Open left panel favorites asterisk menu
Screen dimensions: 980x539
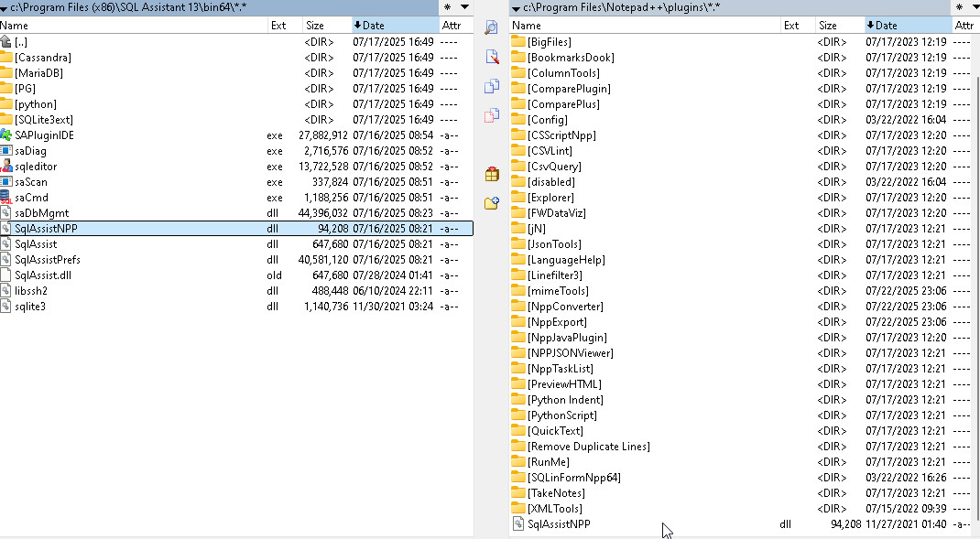[x=448, y=7]
